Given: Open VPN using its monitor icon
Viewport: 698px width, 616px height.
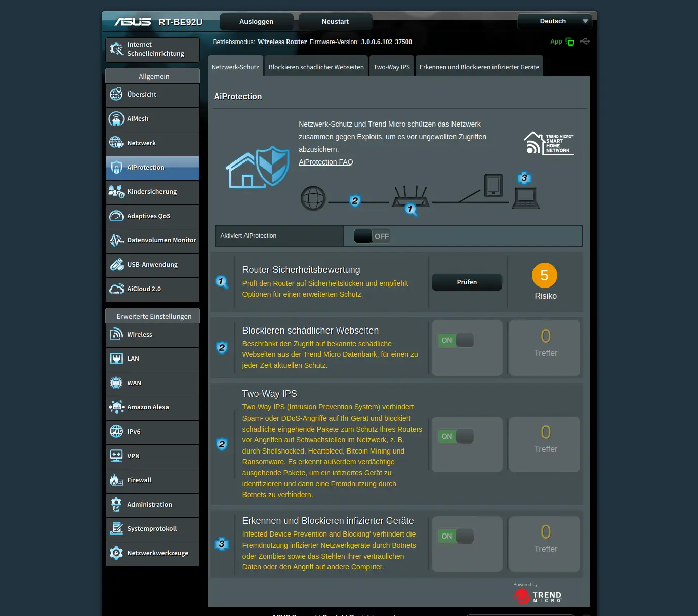Looking at the screenshot, I should click(116, 456).
